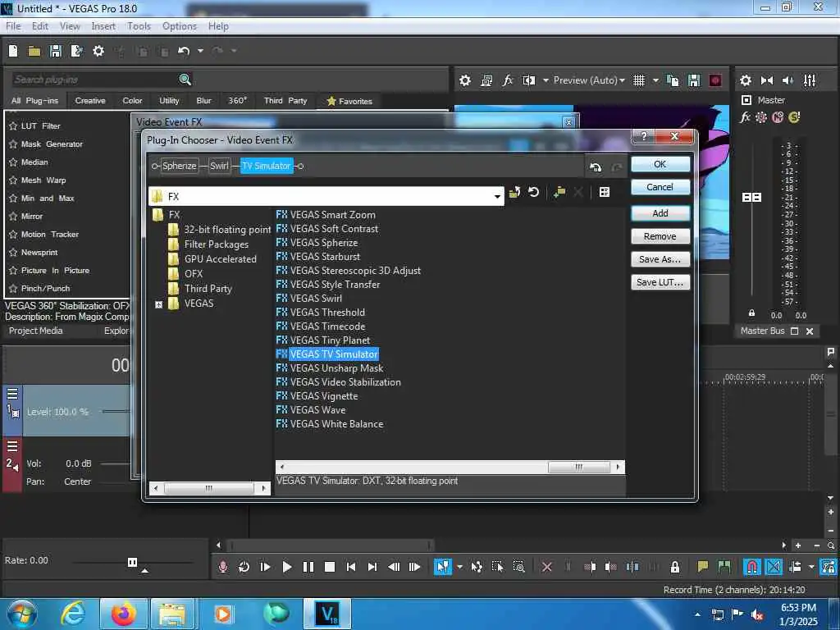Select the GPU Accelerated folder

pyautogui.click(x=220, y=259)
